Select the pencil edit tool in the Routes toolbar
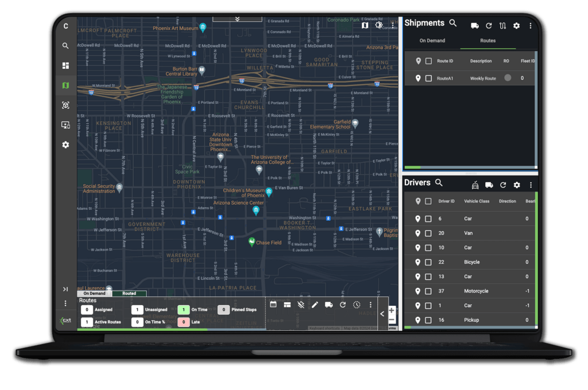 (x=314, y=305)
